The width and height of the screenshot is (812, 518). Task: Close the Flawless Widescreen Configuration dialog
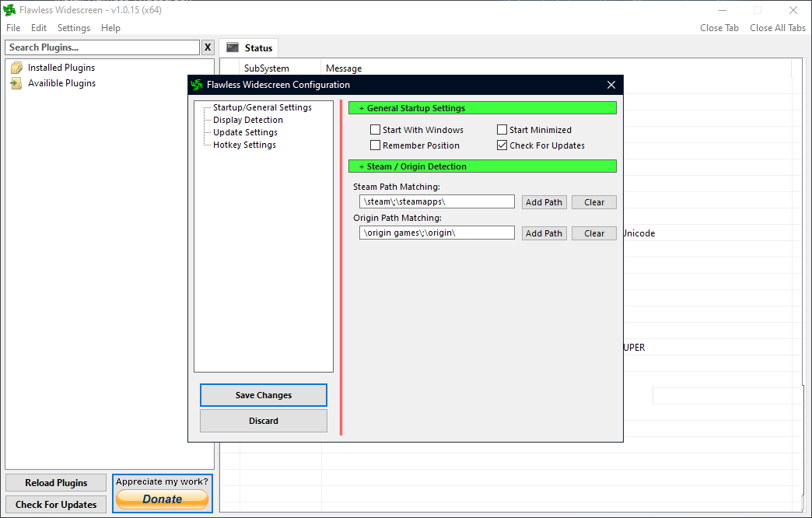[611, 85]
